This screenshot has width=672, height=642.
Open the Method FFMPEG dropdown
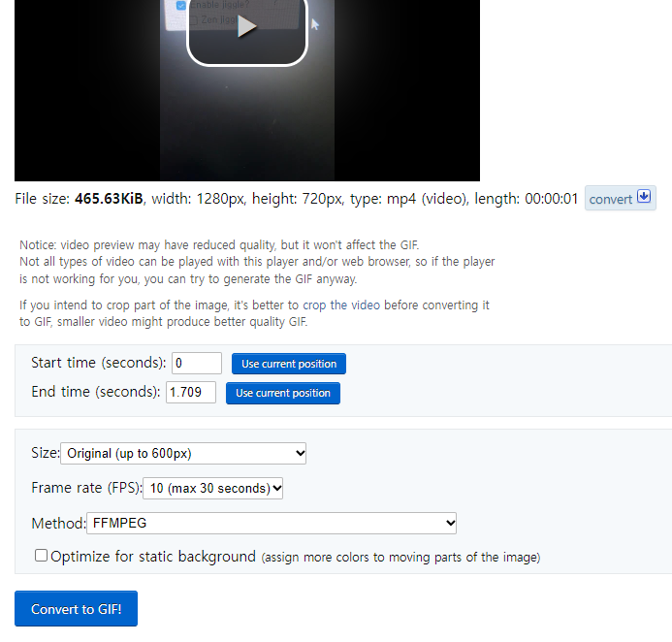pos(272,523)
